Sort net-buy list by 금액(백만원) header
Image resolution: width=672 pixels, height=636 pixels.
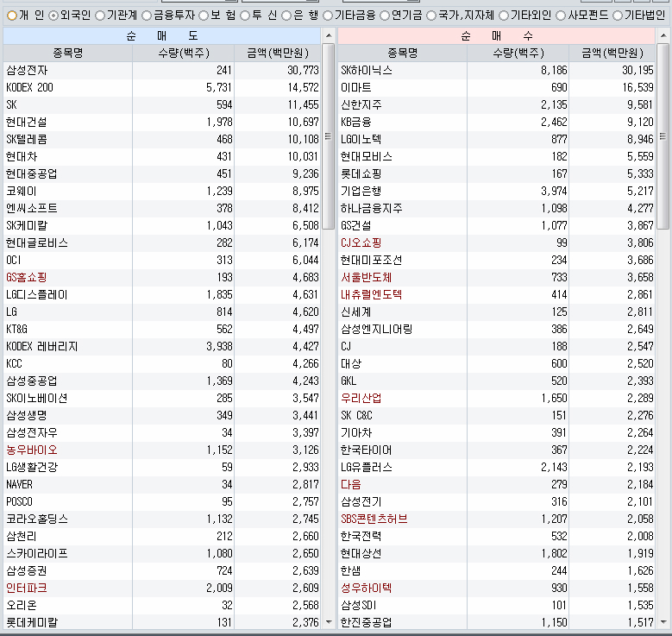click(612, 53)
